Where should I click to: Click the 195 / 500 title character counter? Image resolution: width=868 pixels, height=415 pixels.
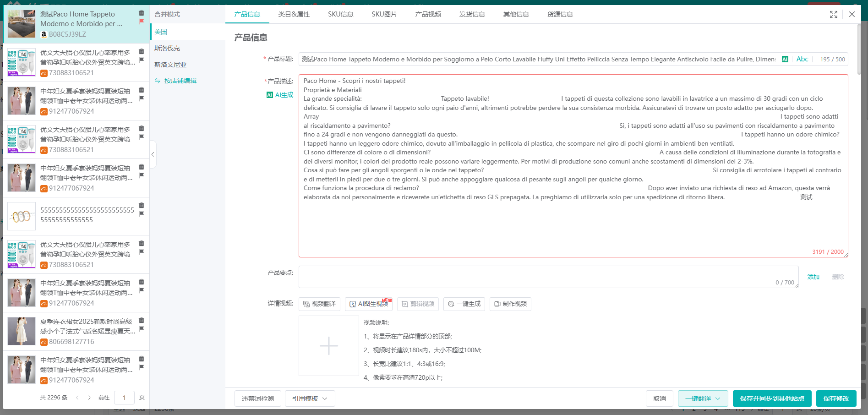(832, 59)
